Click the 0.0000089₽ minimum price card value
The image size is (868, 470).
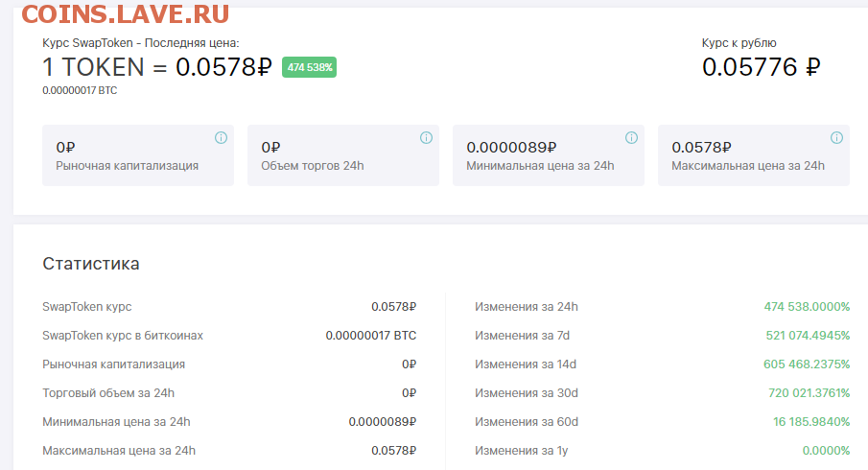coord(511,148)
